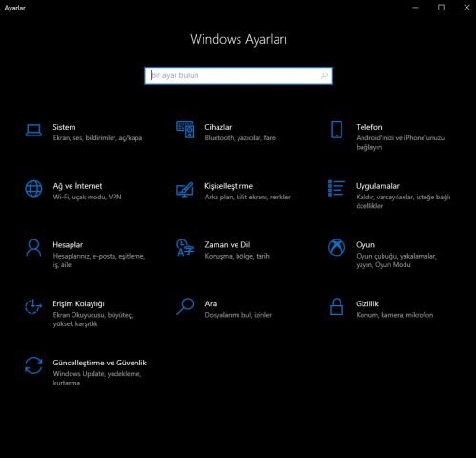Screen dimensions: 476x458
Task: Open the Gizlilik settings title link
Action: 367,303
